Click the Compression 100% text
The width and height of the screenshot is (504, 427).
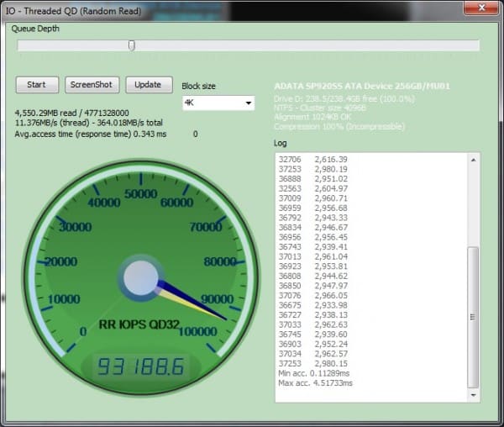[x=339, y=126]
